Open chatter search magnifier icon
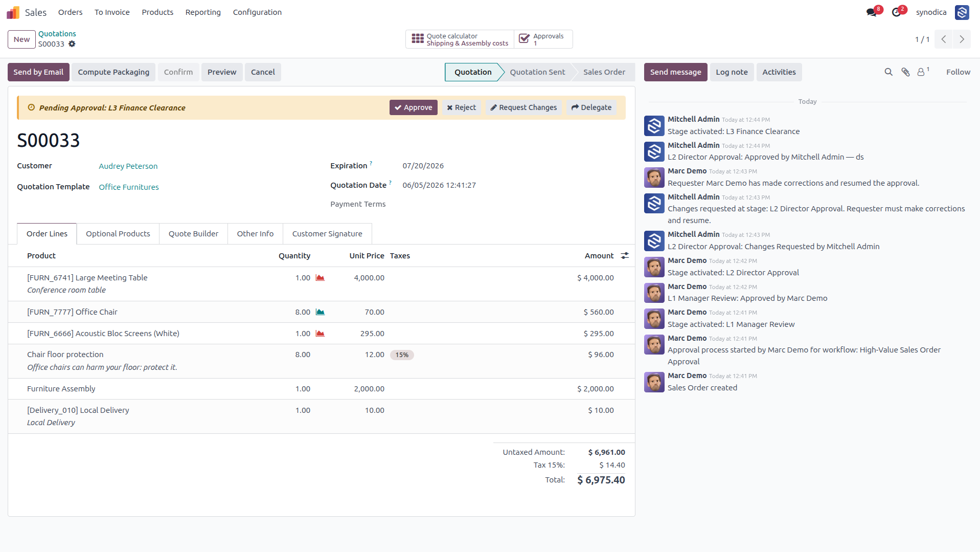Viewport: 980px width, 552px height. pyautogui.click(x=888, y=72)
